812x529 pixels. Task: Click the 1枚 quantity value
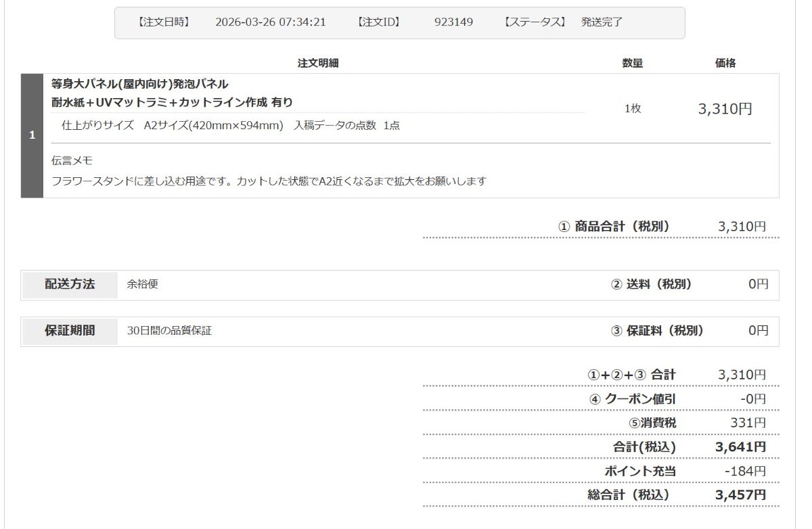tap(632, 109)
